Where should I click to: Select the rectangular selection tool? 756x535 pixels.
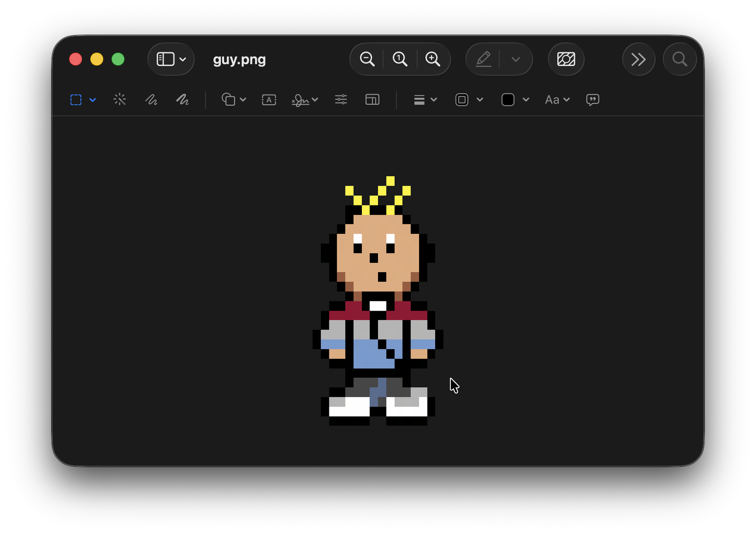(76, 100)
